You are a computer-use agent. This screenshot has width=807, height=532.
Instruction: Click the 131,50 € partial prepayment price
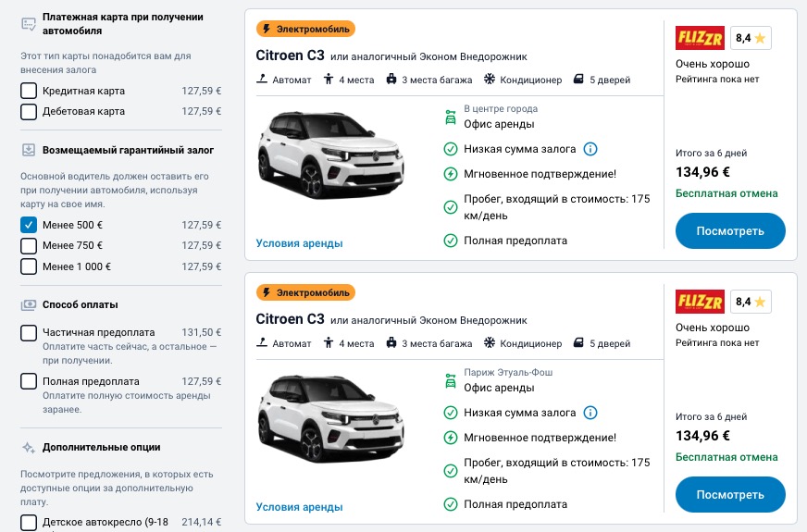click(x=201, y=332)
